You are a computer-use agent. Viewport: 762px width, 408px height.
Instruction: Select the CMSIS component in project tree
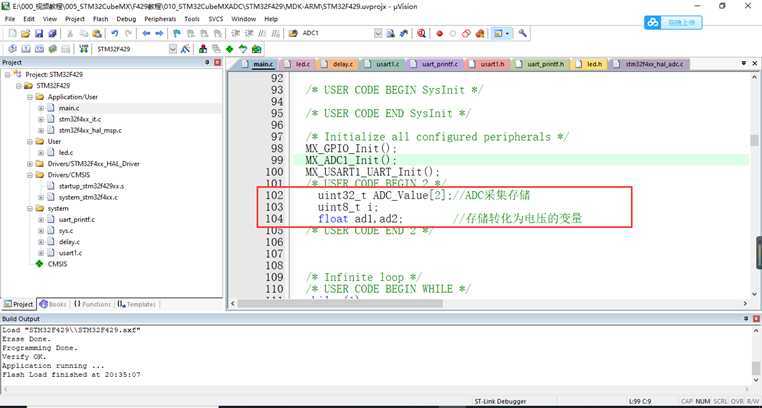click(x=57, y=264)
